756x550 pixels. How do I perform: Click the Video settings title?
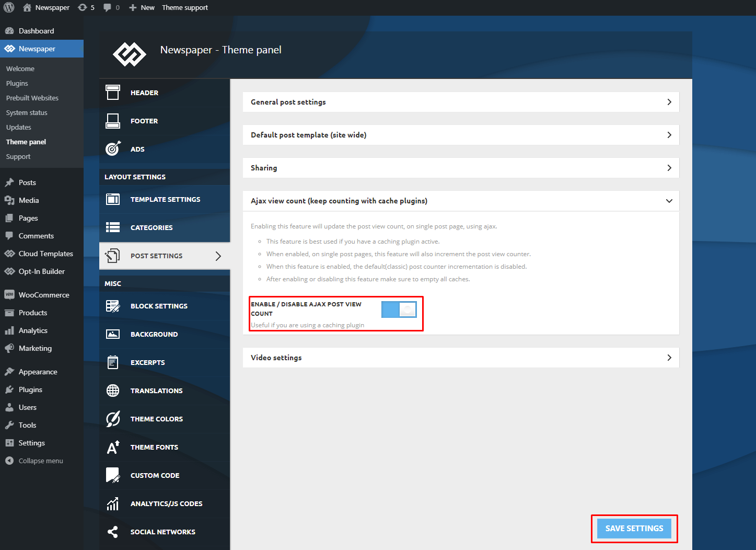point(276,358)
